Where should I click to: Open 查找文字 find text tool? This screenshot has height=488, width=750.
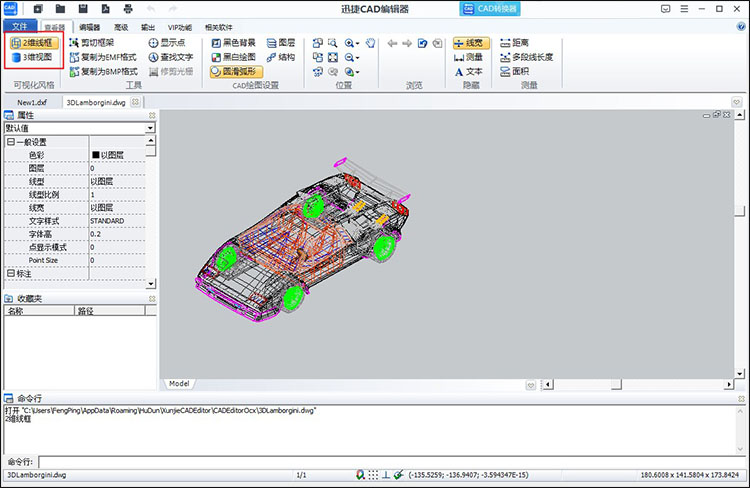[x=171, y=57]
